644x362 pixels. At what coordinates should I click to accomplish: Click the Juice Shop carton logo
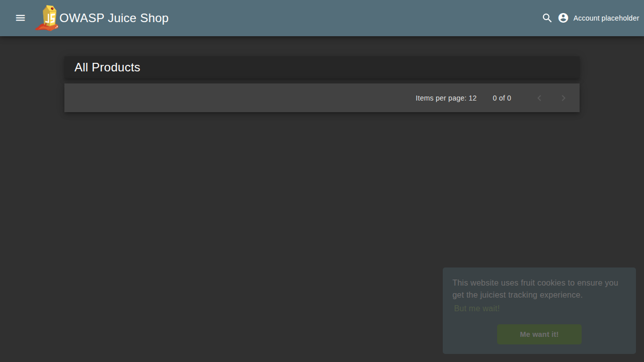pyautogui.click(x=48, y=18)
